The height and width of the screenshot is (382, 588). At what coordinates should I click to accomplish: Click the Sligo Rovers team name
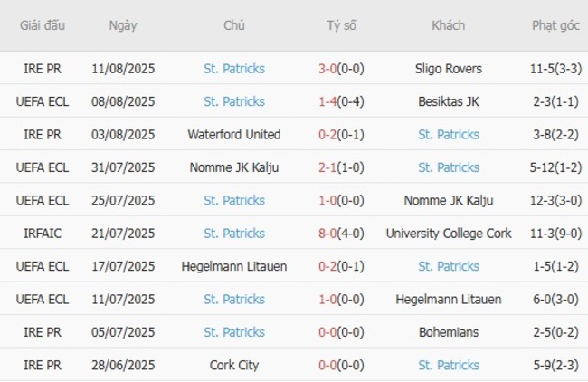pos(448,69)
